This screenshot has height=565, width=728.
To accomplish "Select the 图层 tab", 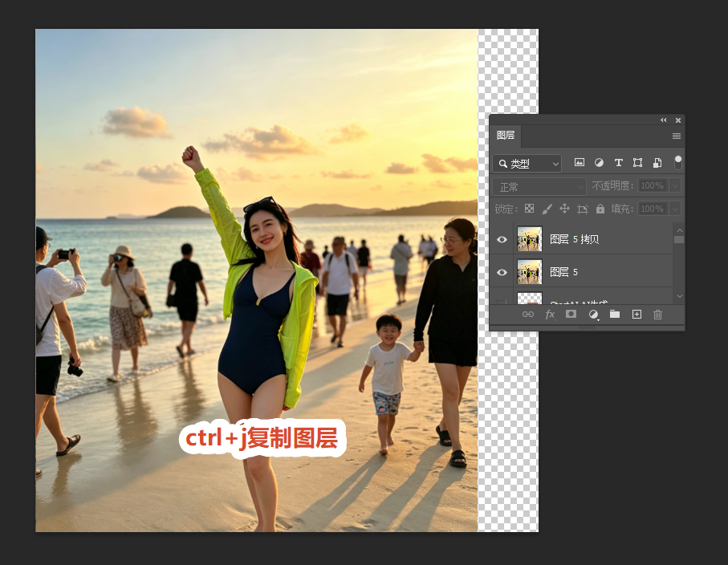I will coord(506,135).
